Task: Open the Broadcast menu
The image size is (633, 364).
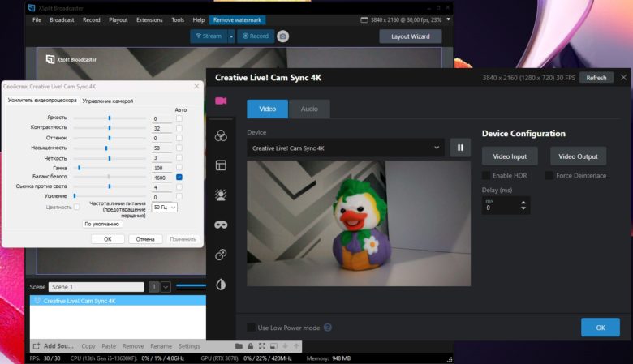Action: [62, 19]
